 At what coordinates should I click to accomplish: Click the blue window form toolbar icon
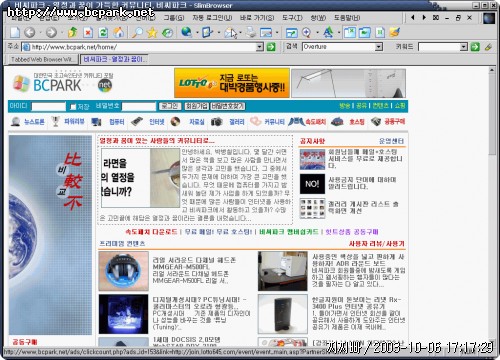point(292,32)
